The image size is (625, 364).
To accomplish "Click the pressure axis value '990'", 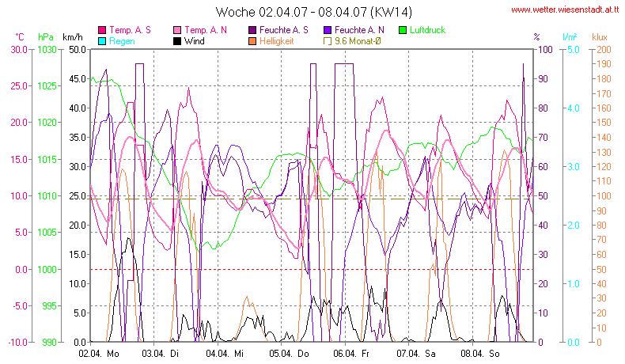I will 49,343.
